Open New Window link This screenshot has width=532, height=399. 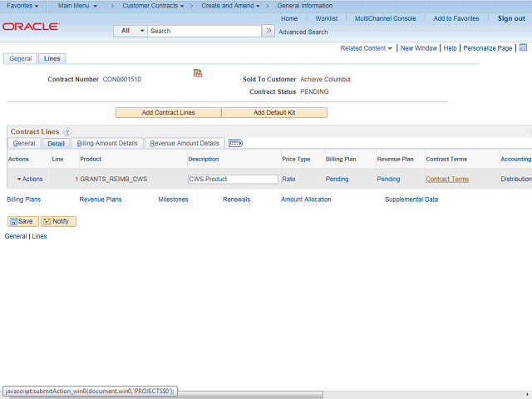click(x=419, y=48)
